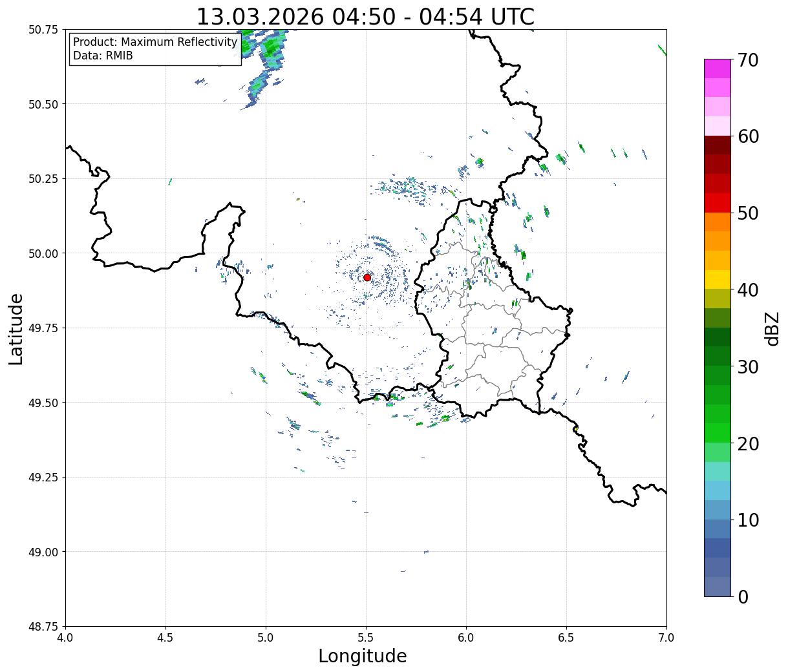Image resolution: width=788 pixels, height=672 pixels.
Task: Click the longitude 6.0 tick label
Action: tap(466, 637)
